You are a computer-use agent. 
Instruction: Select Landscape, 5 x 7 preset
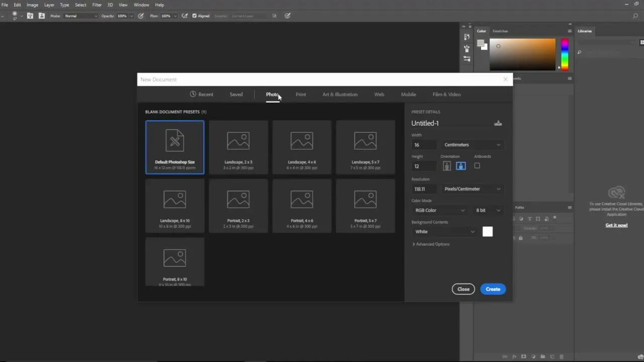point(365,147)
